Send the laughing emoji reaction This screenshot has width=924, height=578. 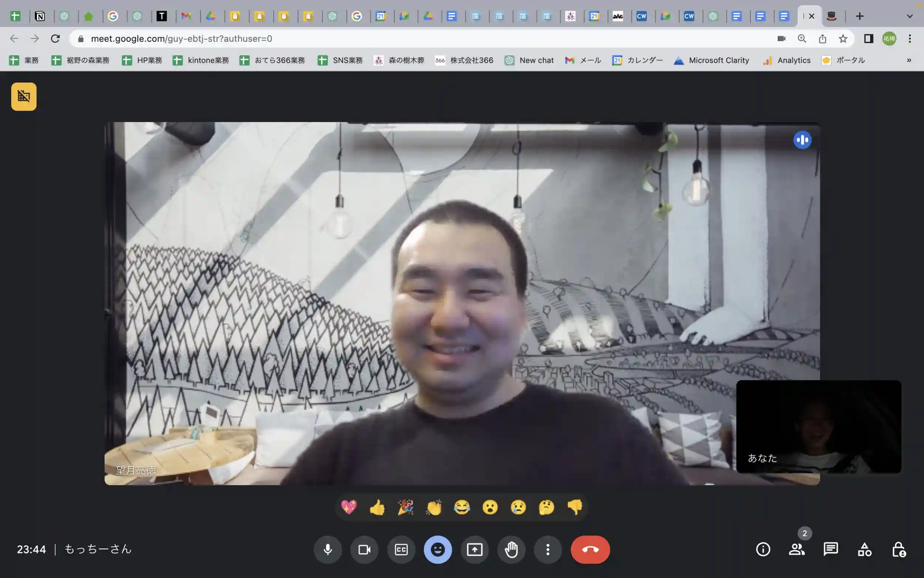coord(462,507)
